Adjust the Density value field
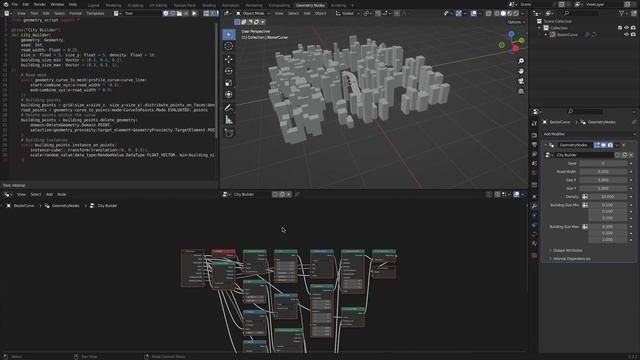This screenshot has height=360, width=640. pos(608,197)
